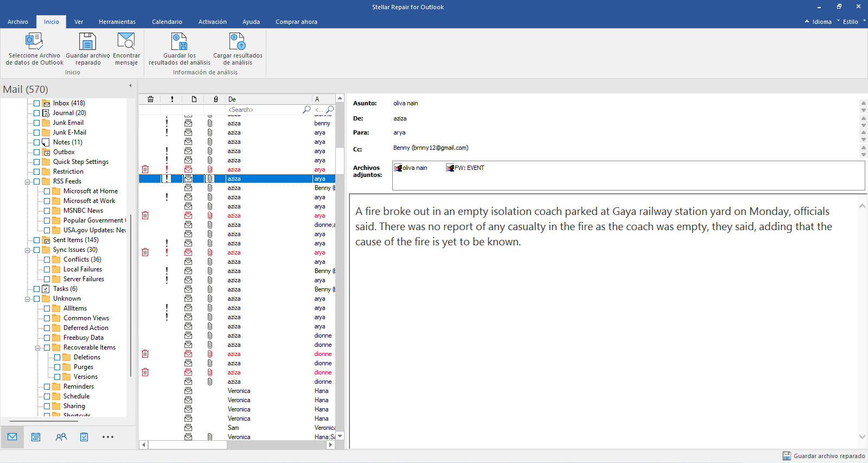The image size is (868, 463).
Task: Select the Freebusy Data folder
Action: (83, 338)
